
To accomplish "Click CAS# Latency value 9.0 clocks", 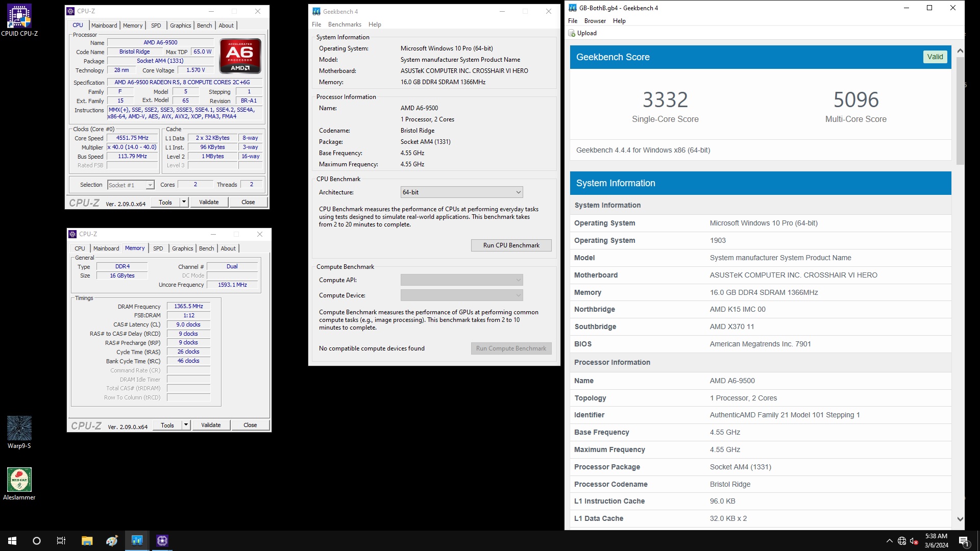I will [x=188, y=324].
